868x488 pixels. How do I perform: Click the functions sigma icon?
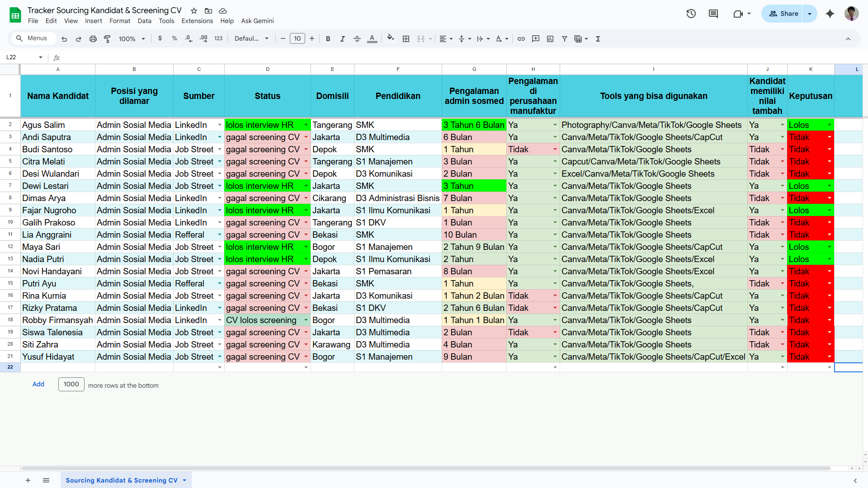[598, 39]
